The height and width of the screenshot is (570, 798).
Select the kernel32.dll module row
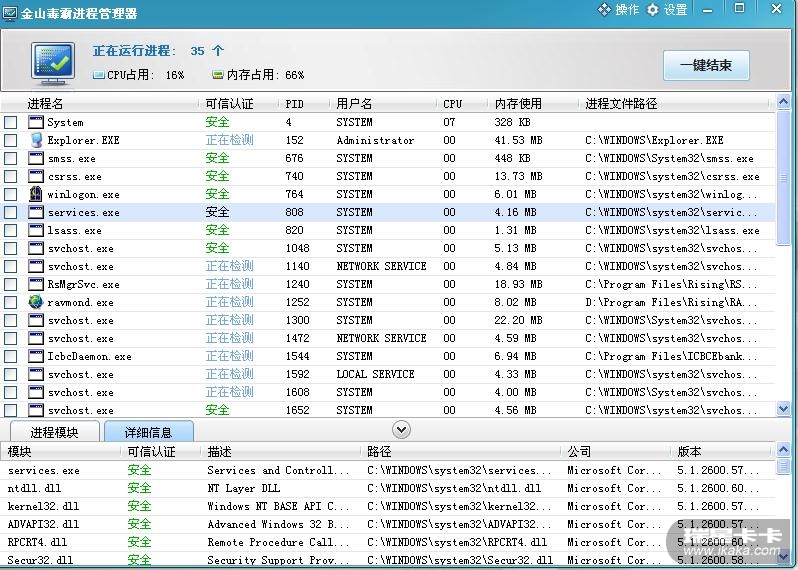point(388,506)
